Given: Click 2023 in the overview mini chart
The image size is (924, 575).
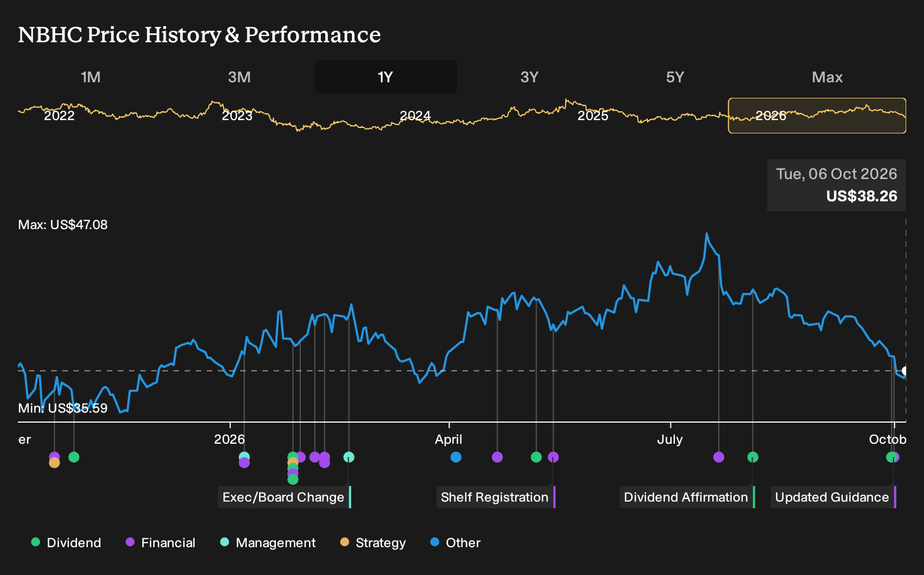Looking at the screenshot, I should [237, 116].
